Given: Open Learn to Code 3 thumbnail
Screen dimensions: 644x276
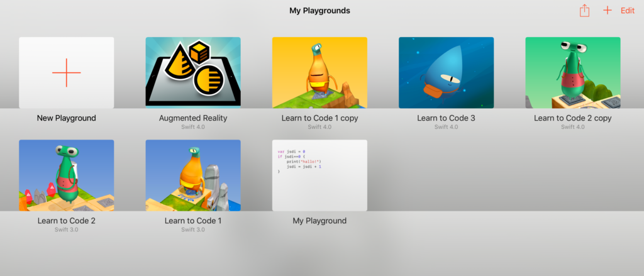Looking at the screenshot, I should (446, 73).
